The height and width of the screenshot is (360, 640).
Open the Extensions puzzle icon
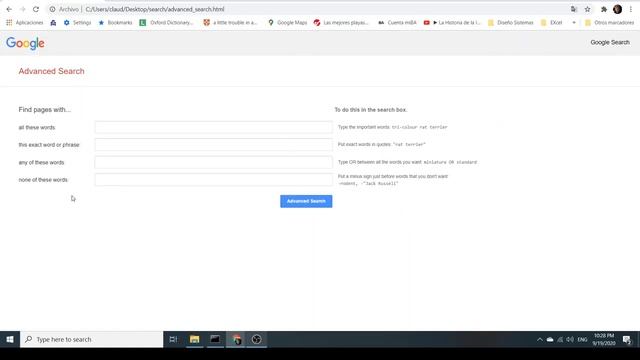(604, 9)
